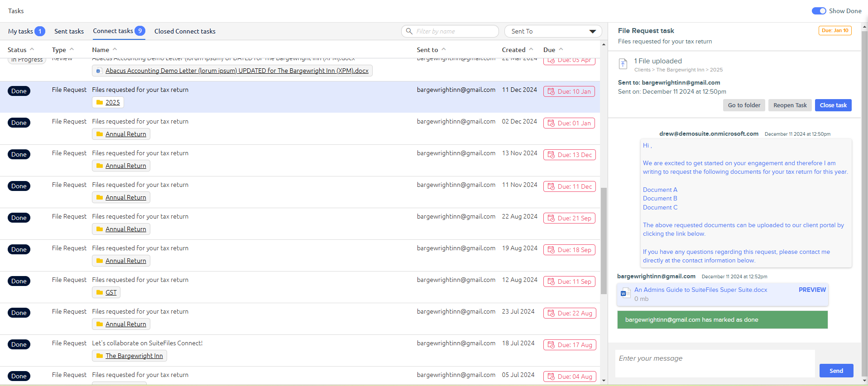This screenshot has height=386, width=868.
Task: Click the Done badge in the 11 Dec 2024 row
Action: tap(19, 91)
